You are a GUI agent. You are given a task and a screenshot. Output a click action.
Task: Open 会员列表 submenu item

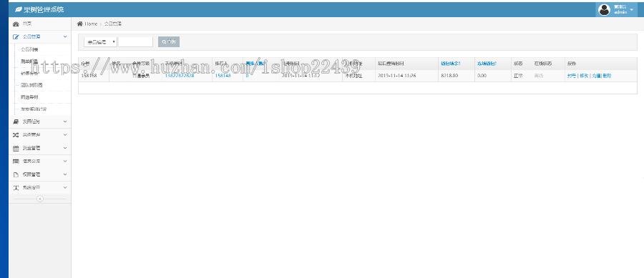point(29,49)
